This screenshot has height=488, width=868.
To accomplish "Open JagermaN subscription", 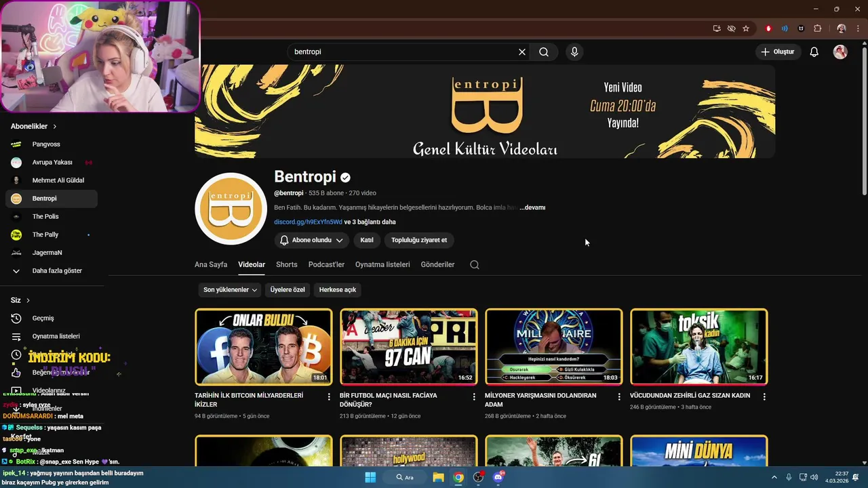I will pos(52,253).
